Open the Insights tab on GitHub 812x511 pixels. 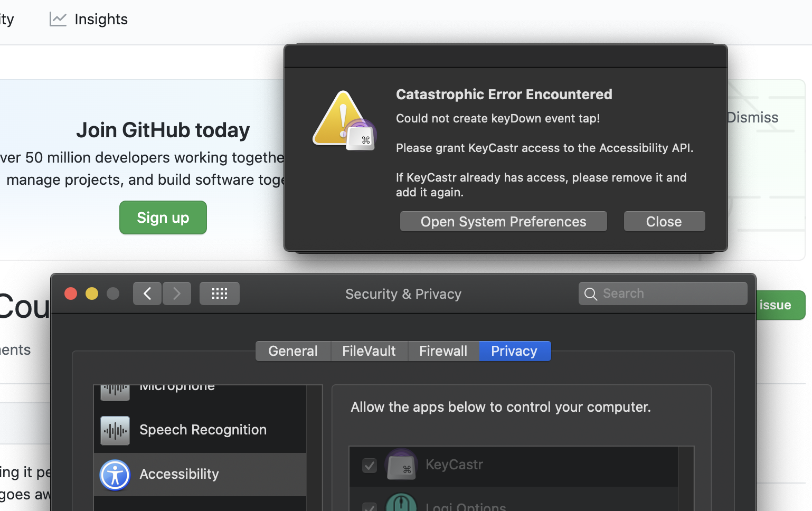pos(89,19)
